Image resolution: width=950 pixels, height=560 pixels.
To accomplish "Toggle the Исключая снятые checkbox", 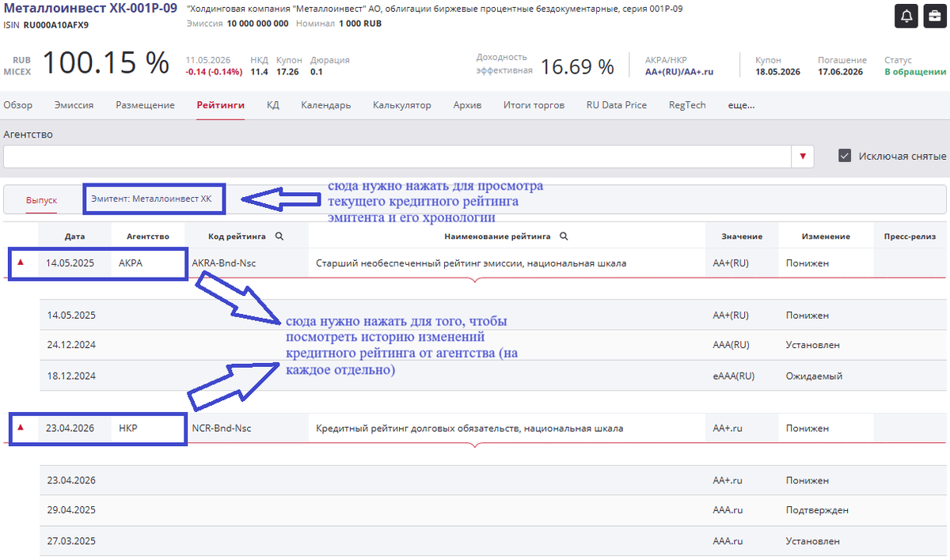I will (x=845, y=156).
